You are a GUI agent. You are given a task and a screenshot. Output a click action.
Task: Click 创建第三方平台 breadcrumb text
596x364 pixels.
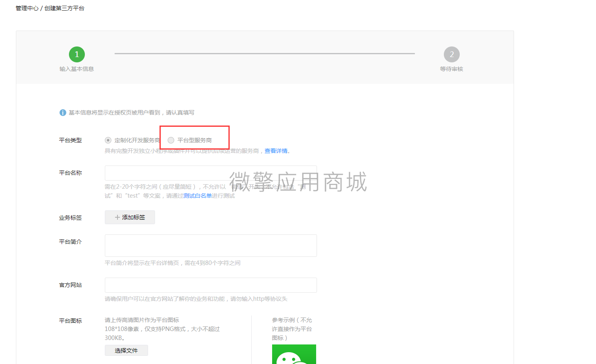click(64, 8)
